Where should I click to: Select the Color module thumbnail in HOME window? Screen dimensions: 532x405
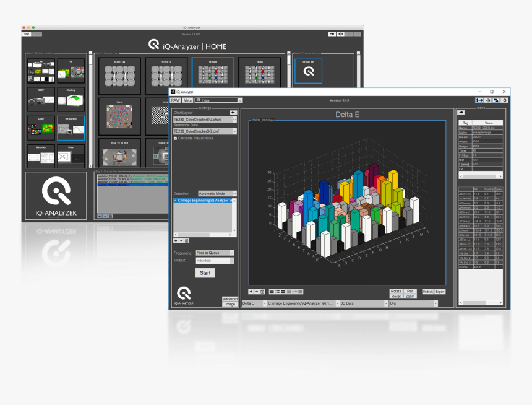pyautogui.click(x=41, y=128)
